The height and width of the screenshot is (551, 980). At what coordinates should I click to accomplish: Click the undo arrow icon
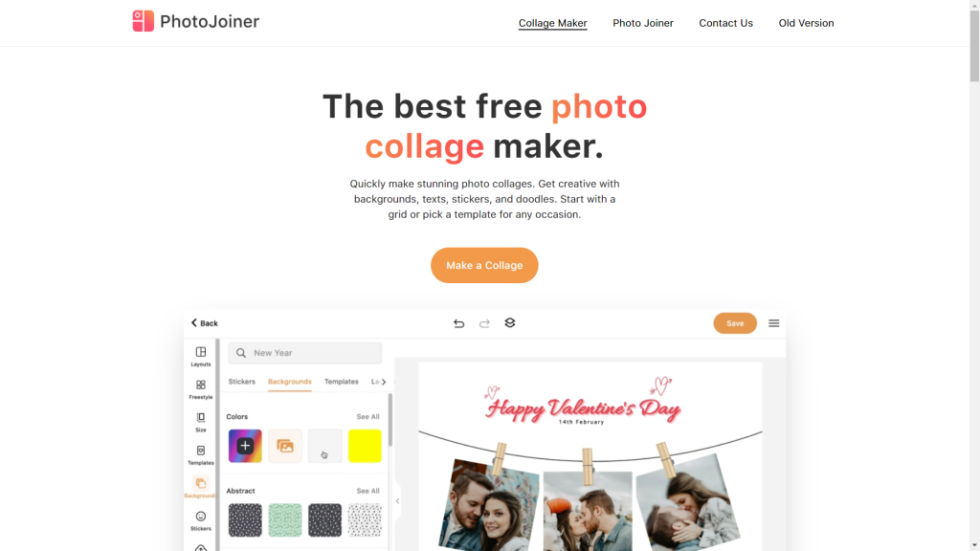pos(458,323)
